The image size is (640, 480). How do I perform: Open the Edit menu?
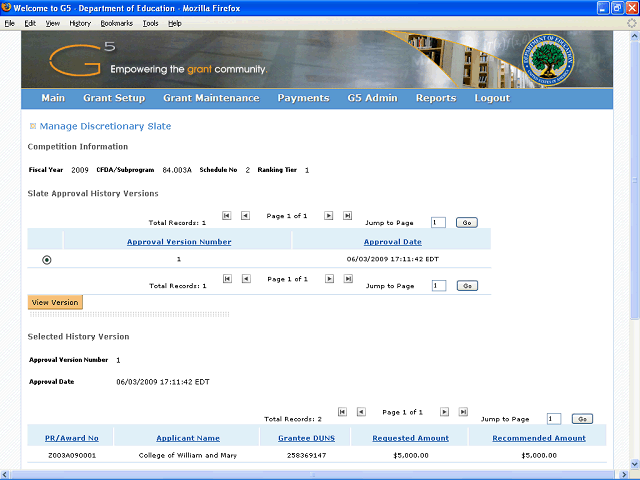tap(30, 23)
